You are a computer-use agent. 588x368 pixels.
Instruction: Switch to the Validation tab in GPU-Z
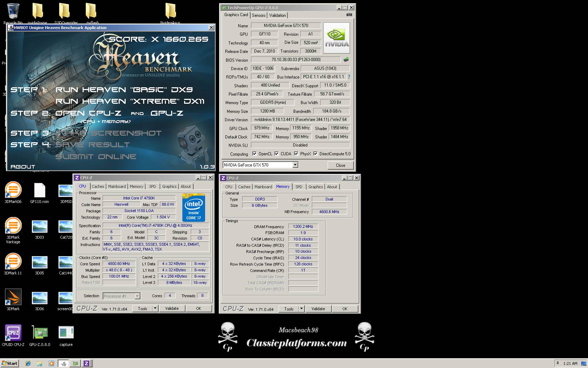coord(278,15)
